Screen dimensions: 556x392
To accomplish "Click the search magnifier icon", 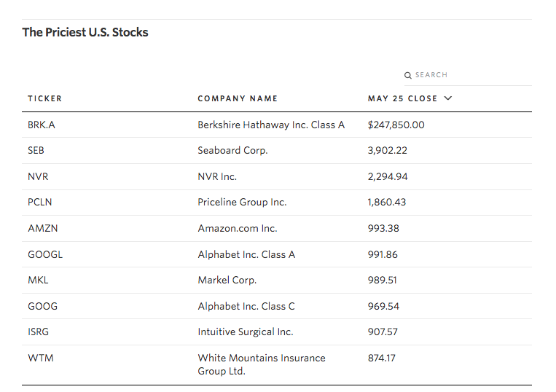I will click(408, 75).
